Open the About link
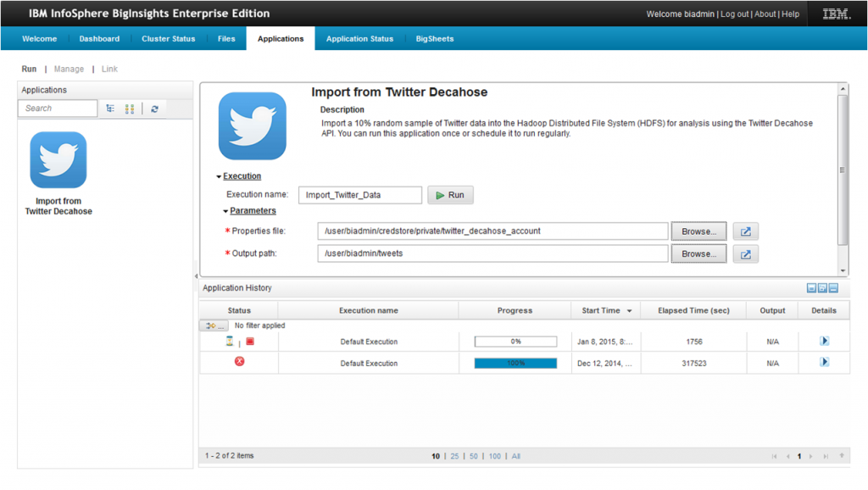Viewport: 868px width, 490px height. [x=765, y=14]
